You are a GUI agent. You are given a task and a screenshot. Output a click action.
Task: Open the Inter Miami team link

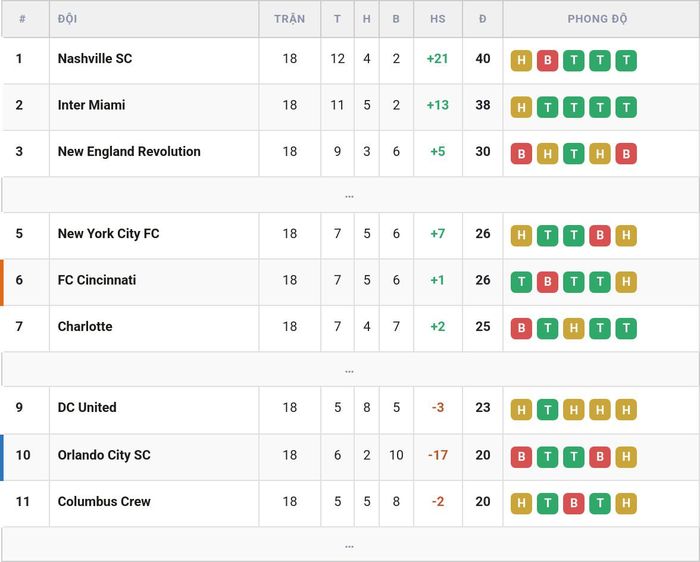(x=92, y=105)
